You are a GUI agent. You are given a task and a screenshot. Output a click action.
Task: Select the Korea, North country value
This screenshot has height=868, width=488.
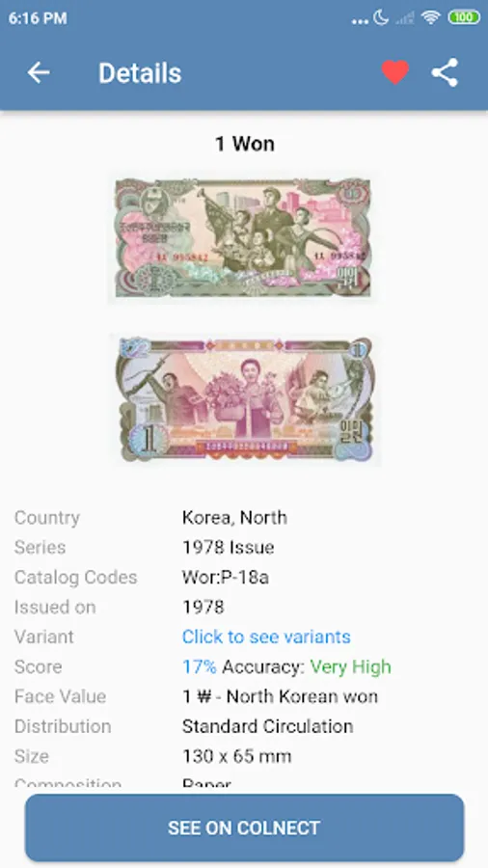(234, 518)
